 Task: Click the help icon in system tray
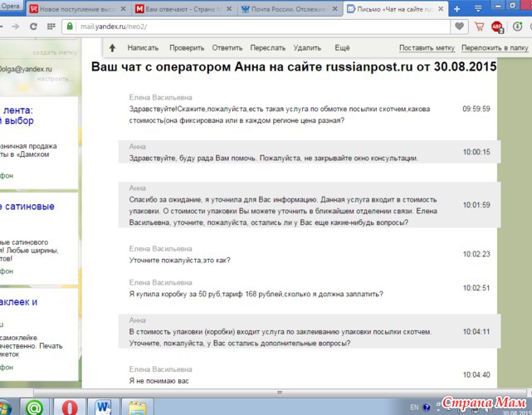tap(427, 407)
